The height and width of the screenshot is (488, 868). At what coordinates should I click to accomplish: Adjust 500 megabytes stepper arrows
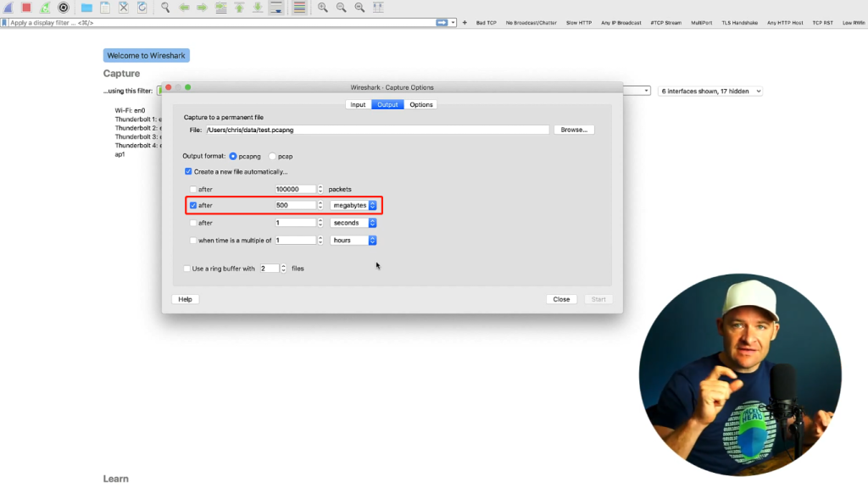tap(320, 205)
